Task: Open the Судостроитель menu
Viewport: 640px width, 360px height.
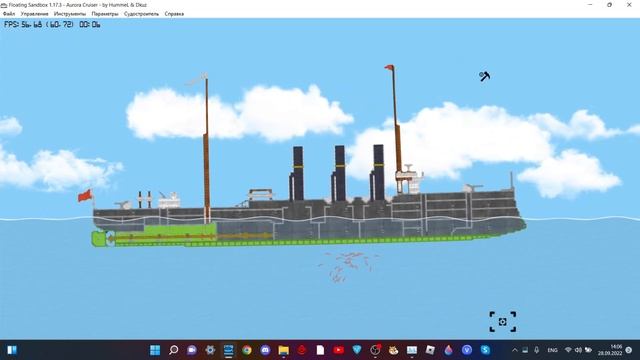Action: tap(141, 14)
